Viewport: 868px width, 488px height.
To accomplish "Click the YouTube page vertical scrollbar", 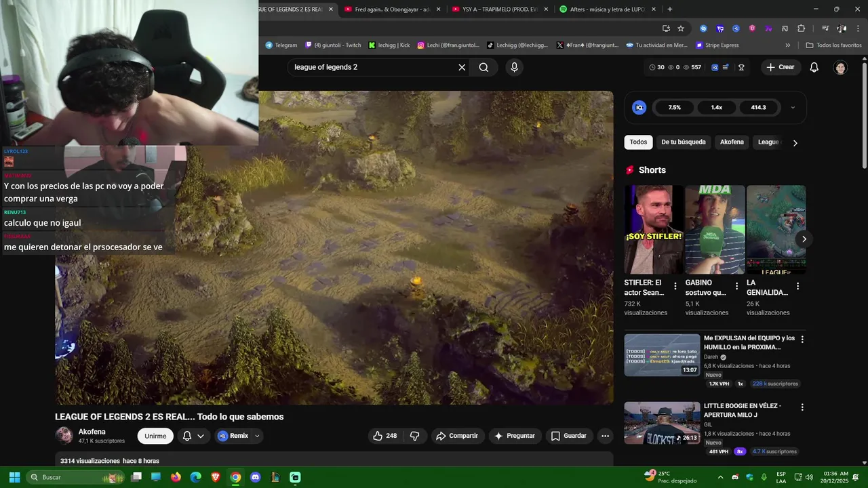I will pyautogui.click(x=864, y=115).
